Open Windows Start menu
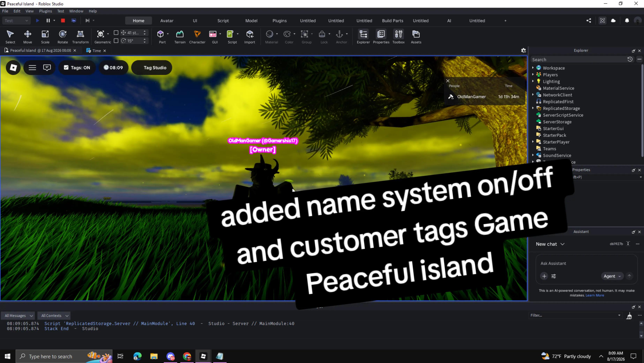Viewport: 644px width, 363px height. [8, 356]
